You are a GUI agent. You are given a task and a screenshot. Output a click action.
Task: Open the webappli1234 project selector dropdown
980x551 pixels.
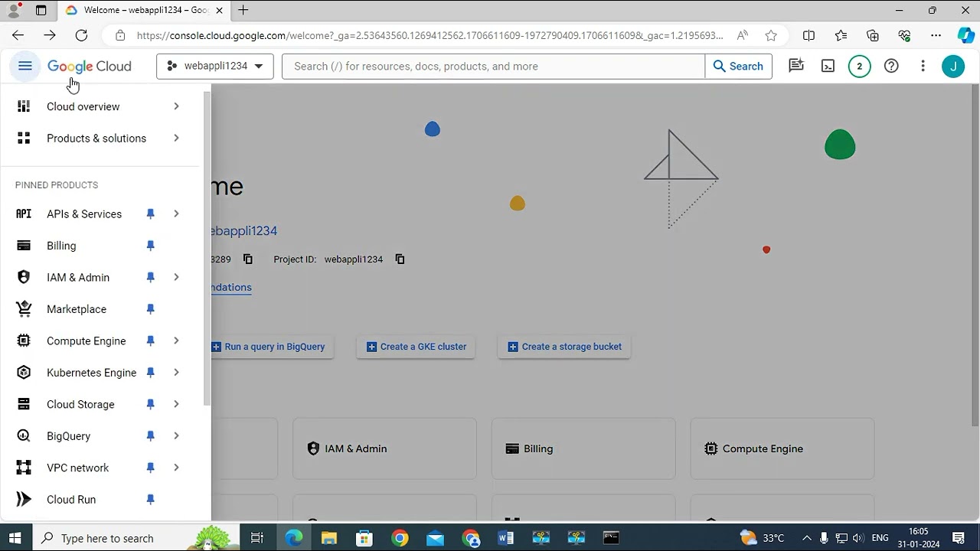tap(215, 66)
